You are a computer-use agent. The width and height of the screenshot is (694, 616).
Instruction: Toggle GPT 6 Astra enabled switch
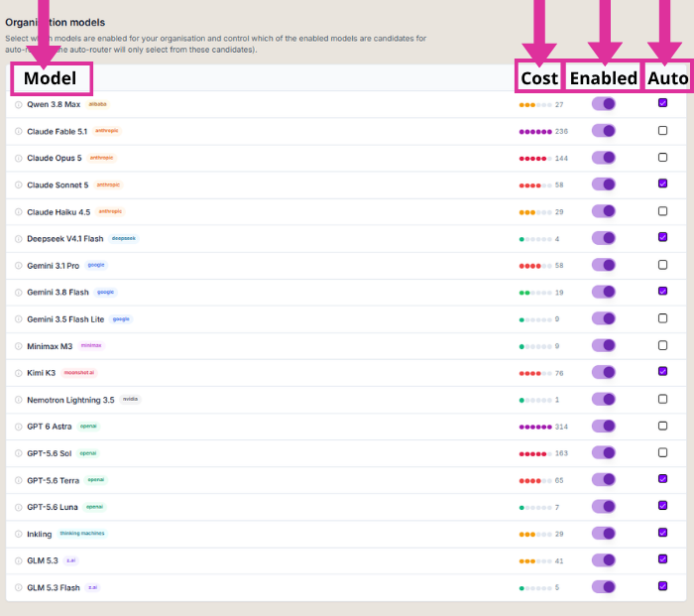tap(603, 426)
